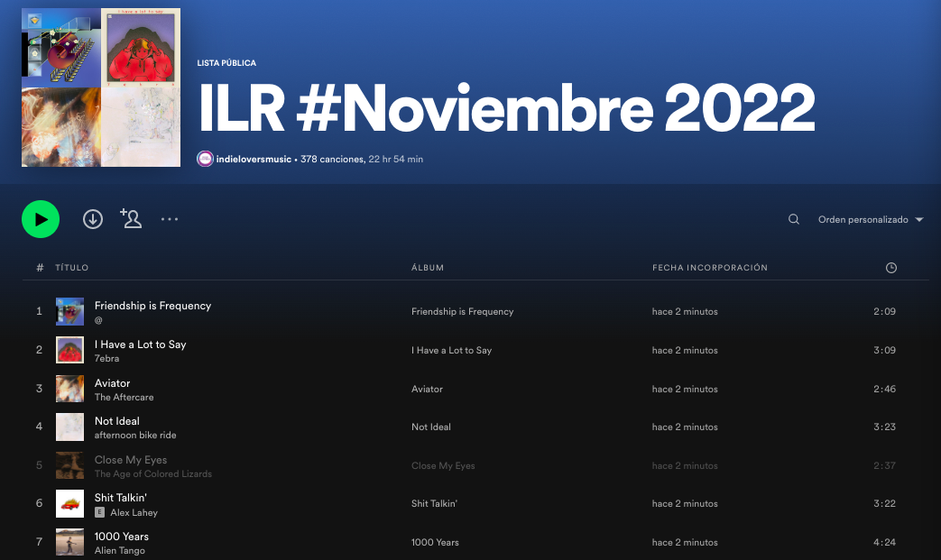Open the 1000 Years album link
Image resolution: width=941 pixels, height=560 pixels.
click(435, 543)
